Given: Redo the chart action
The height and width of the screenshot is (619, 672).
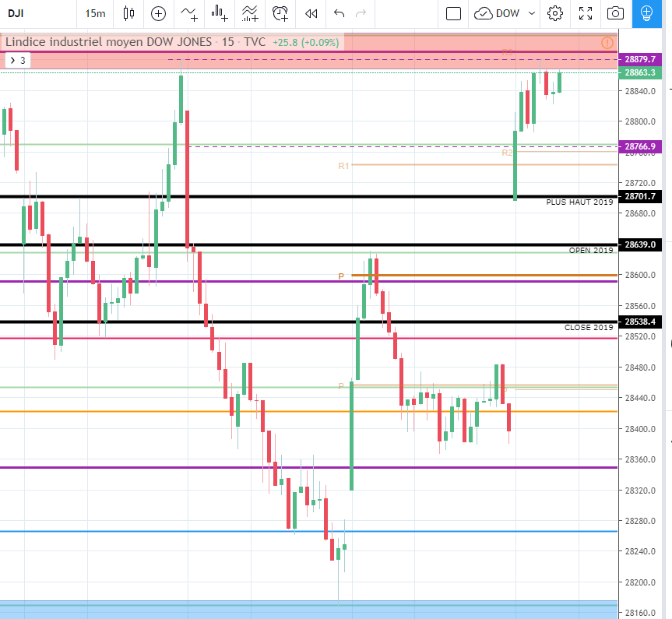Looking at the screenshot, I should 361,14.
